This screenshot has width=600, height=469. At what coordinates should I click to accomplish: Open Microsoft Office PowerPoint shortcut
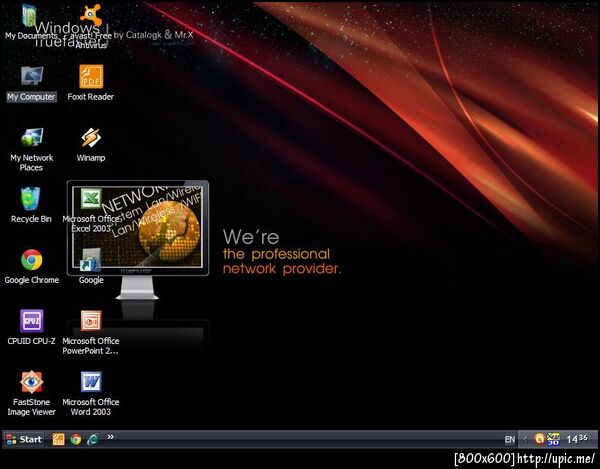click(x=91, y=332)
